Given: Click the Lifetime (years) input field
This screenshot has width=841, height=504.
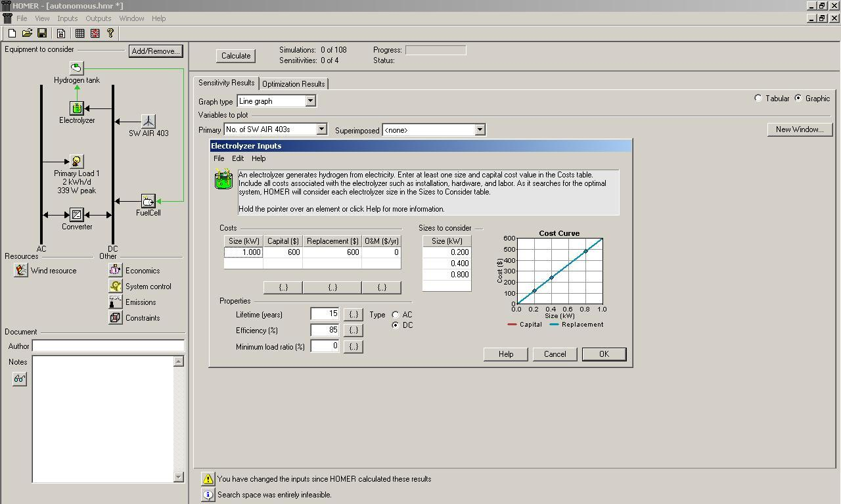Looking at the screenshot, I should 325,314.
